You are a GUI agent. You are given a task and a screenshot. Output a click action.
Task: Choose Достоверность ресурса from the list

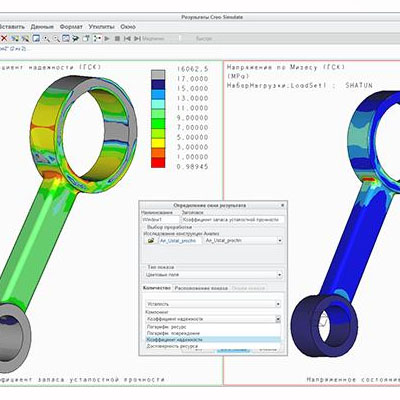click(x=213, y=346)
